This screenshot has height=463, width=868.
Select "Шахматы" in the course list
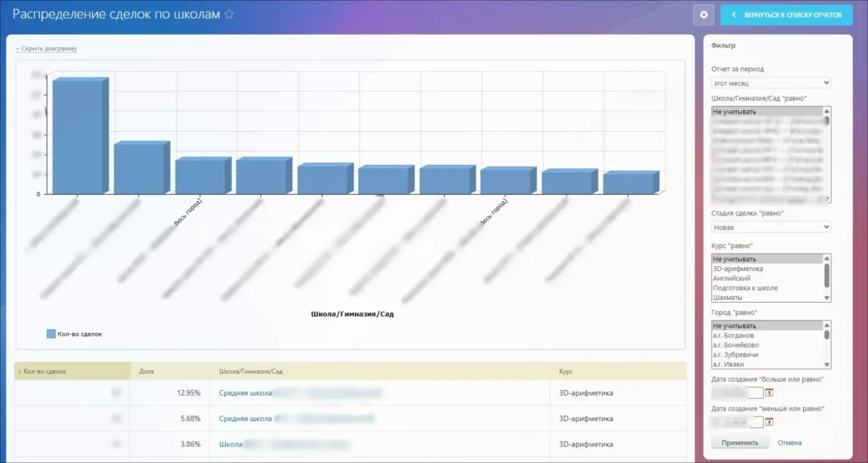pos(727,297)
